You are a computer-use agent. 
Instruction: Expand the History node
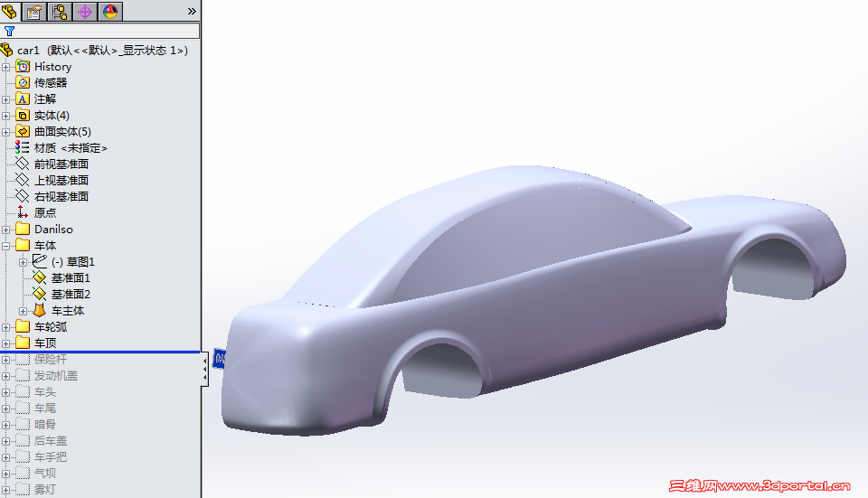5,67
